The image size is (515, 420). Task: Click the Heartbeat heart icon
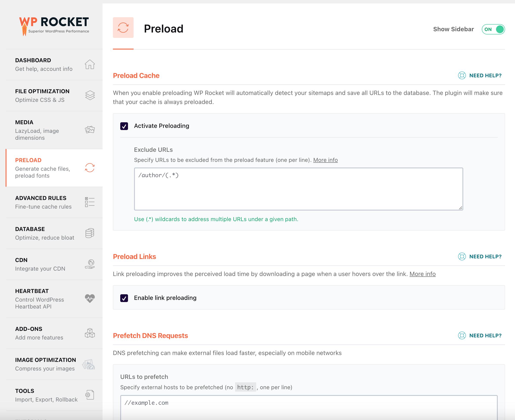(x=90, y=298)
